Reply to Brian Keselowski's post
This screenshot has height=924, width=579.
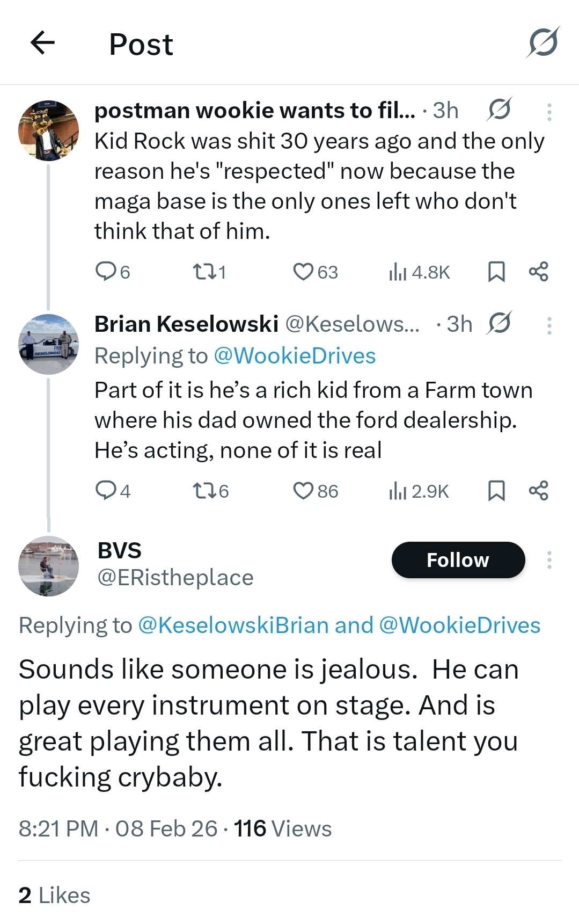[x=105, y=491]
